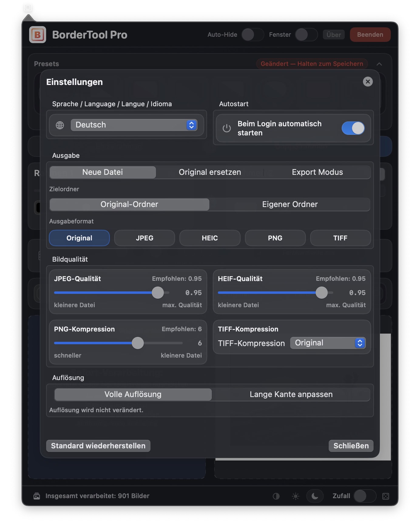Click Auflösung wird nicht verändert text
Viewport: 420px width, 530px height.
point(96,410)
